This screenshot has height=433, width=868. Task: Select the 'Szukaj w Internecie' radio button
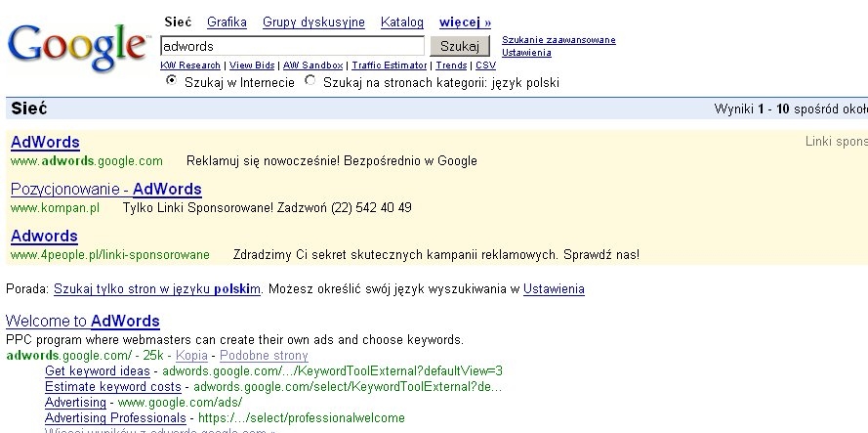click(172, 80)
